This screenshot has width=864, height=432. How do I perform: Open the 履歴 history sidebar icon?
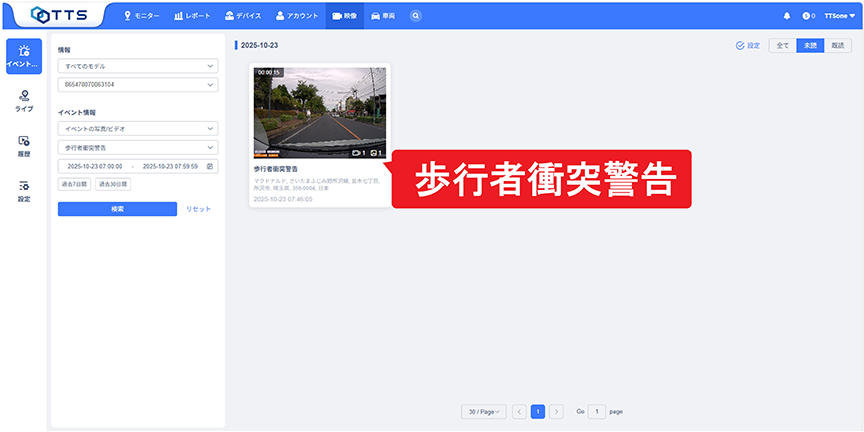24,146
